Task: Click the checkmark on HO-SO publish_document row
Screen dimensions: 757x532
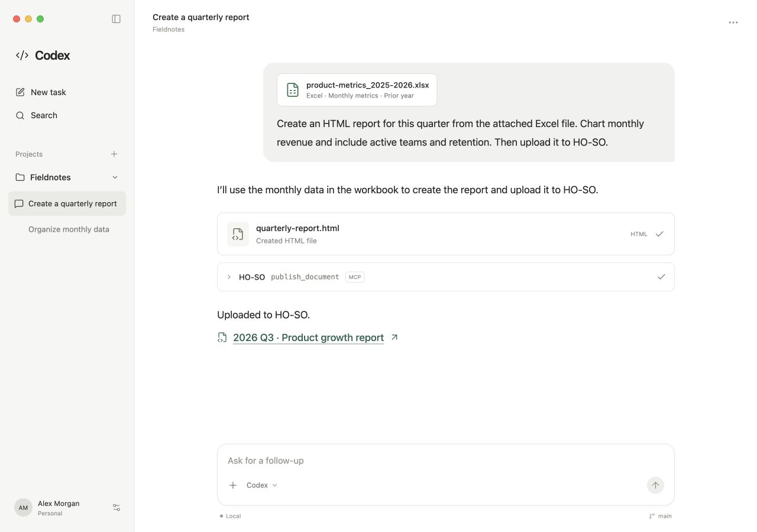Action: 661,277
